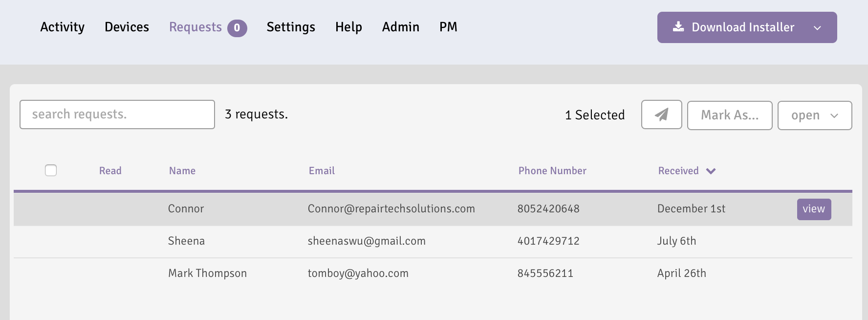
Task: Switch to the Settings tab
Action: pos(291,27)
